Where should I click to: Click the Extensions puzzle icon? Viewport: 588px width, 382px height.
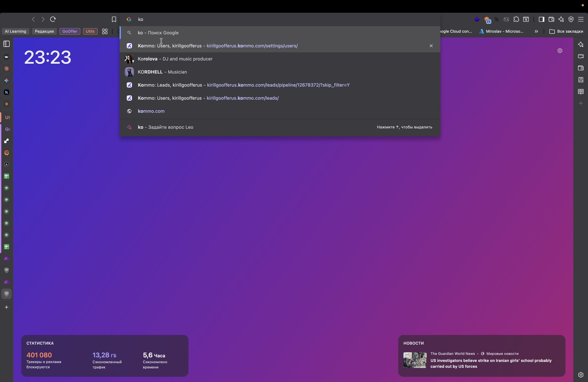click(516, 19)
